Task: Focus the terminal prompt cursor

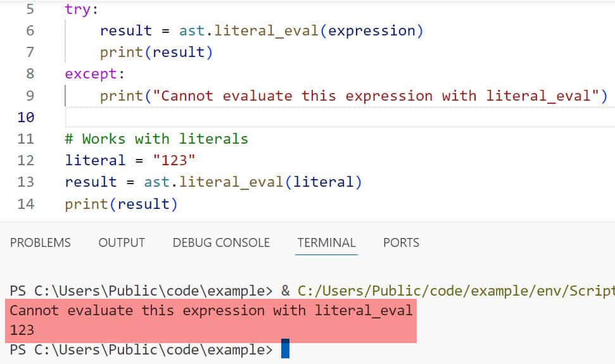Action: pos(285,349)
